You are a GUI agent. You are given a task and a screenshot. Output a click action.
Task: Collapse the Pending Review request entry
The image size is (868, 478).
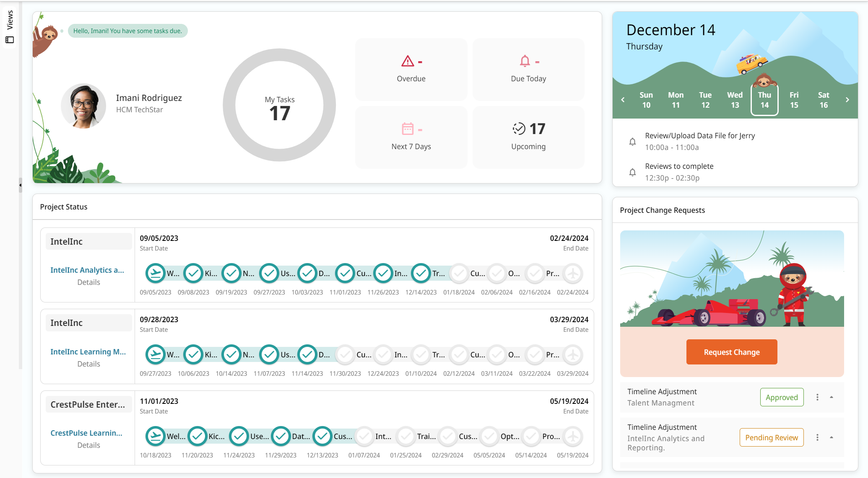(831, 437)
